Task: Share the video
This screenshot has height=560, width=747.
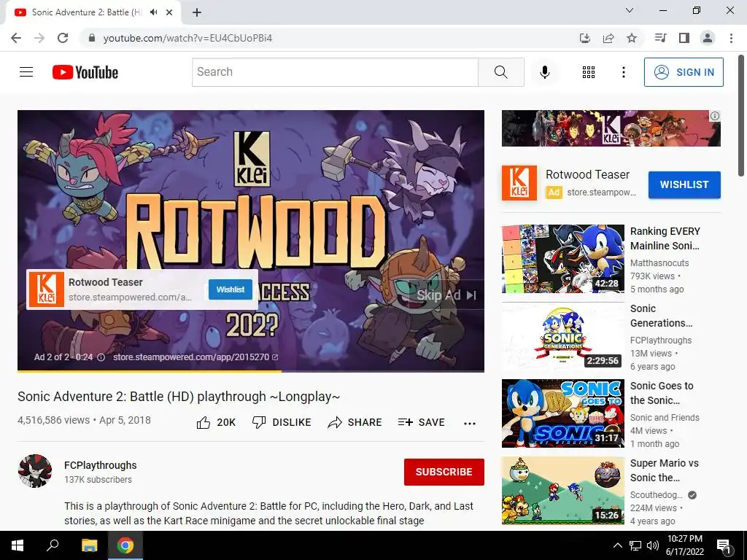Action: point(355,422)
